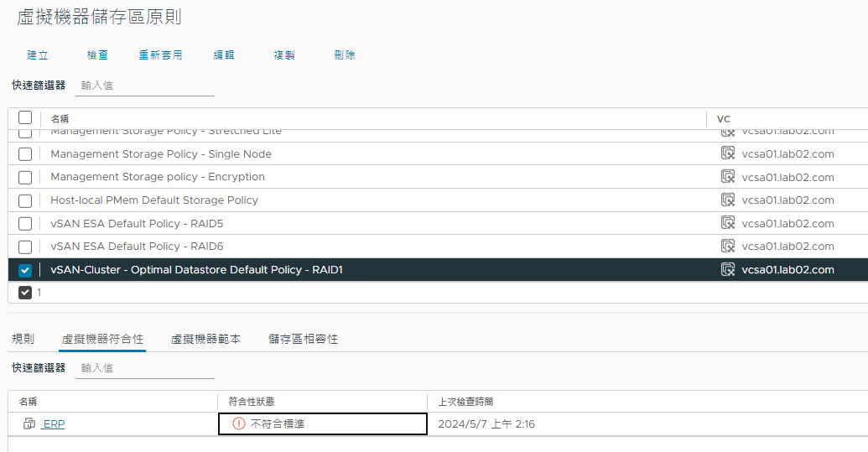The image size is (868, 452).
Task: Click the vCenter icon in Single Node row
Action: pos(728,153)
